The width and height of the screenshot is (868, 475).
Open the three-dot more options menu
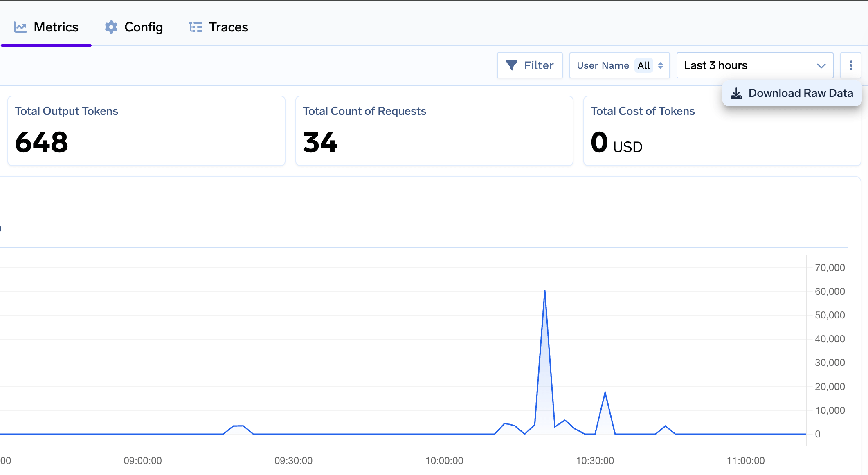click(851, 65)
